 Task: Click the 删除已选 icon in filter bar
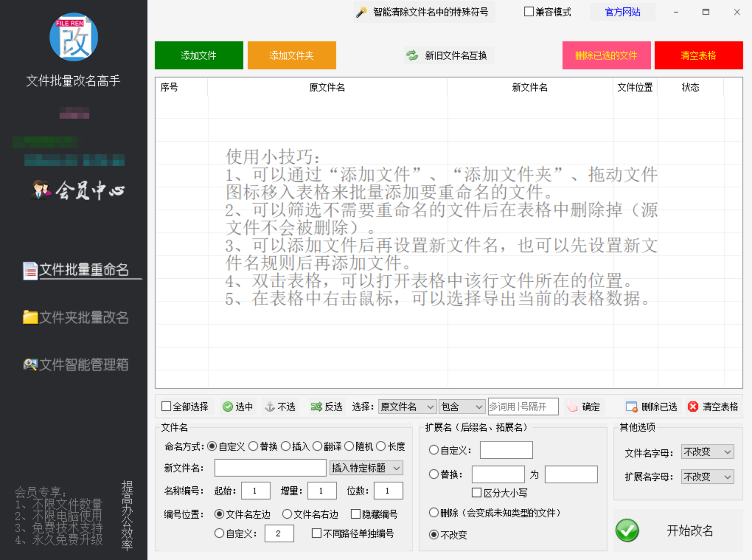(631, 407)
